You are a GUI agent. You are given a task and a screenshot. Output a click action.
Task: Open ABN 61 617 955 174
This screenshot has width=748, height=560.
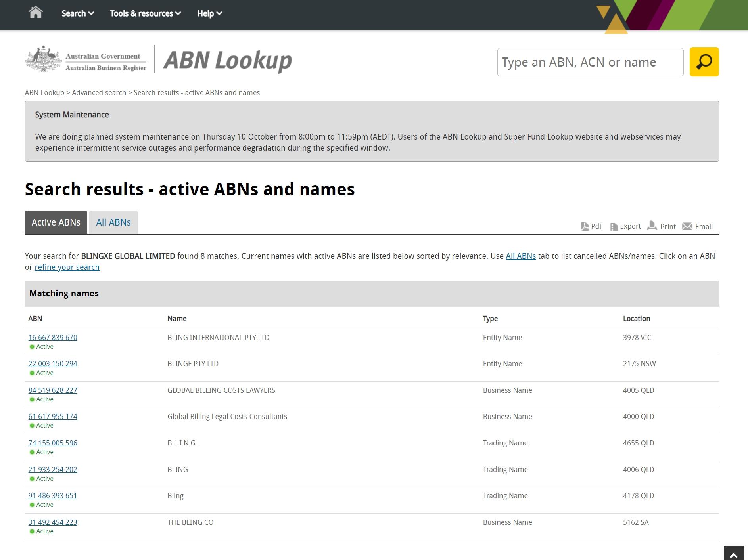53,417
